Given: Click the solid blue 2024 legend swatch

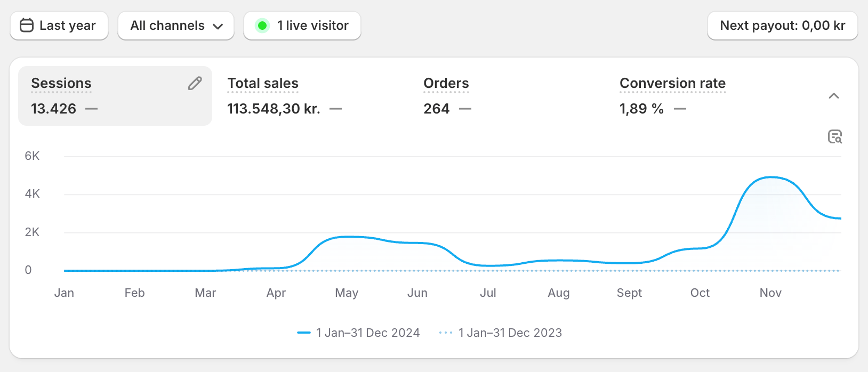Looking at the screenshot, I should point(304,333).
